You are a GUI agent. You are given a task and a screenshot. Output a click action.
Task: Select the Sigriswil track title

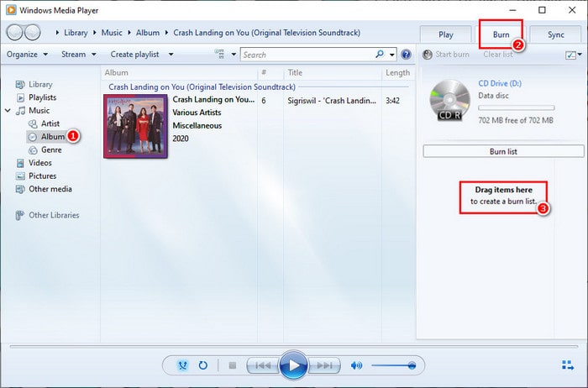[332, 101]
